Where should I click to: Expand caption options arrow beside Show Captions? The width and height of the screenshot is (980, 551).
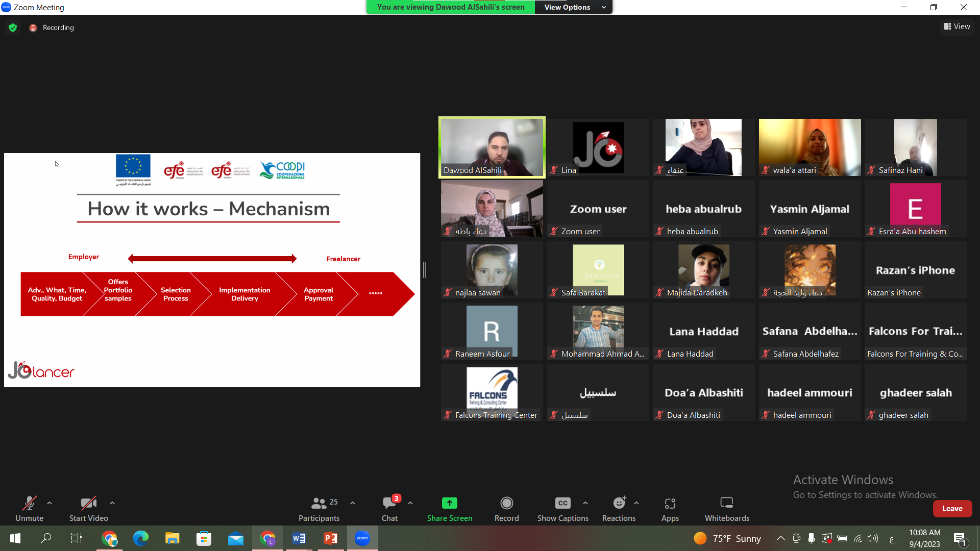tap(585, 503)
